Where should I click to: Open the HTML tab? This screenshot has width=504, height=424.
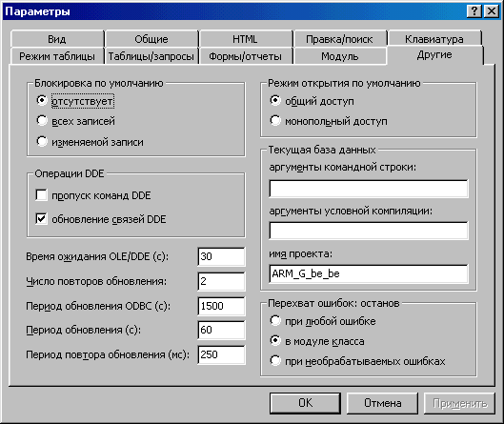[246, 39]
